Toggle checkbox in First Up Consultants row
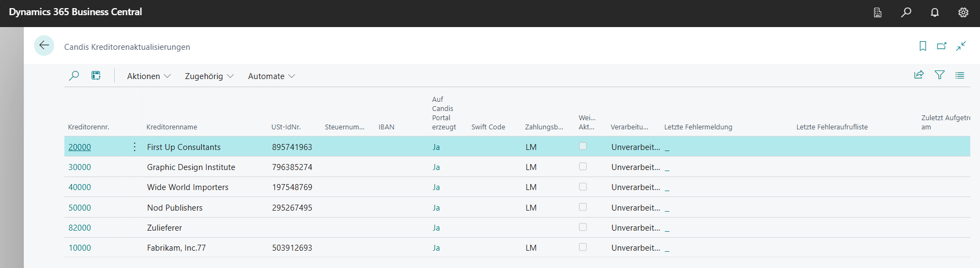This screenshot has height=268, width=980. [583, 146]
